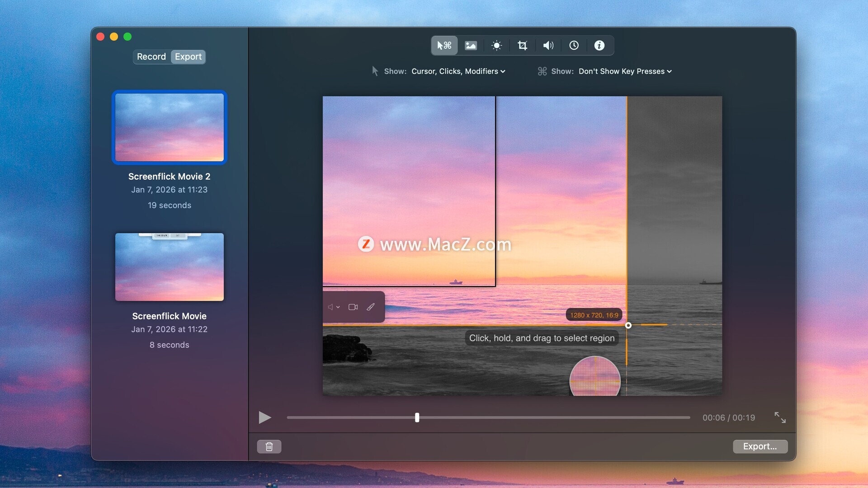Click the Export... button

coord(759,446)
